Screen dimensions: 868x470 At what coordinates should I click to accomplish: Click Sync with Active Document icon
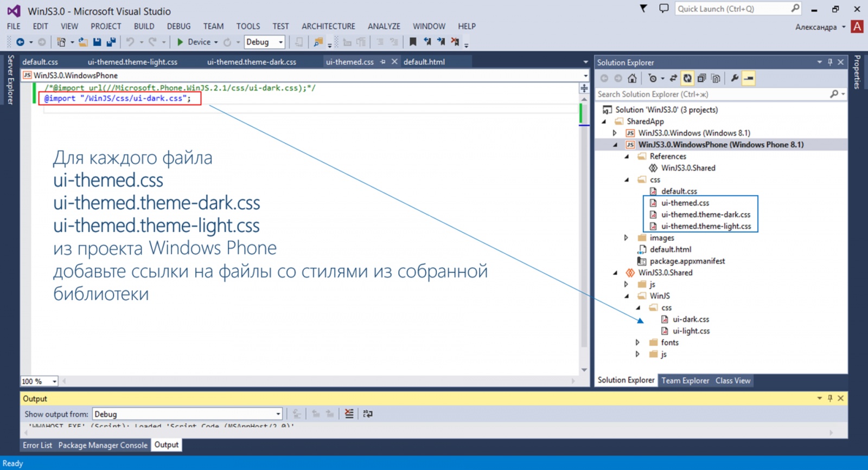coord(673,79)
